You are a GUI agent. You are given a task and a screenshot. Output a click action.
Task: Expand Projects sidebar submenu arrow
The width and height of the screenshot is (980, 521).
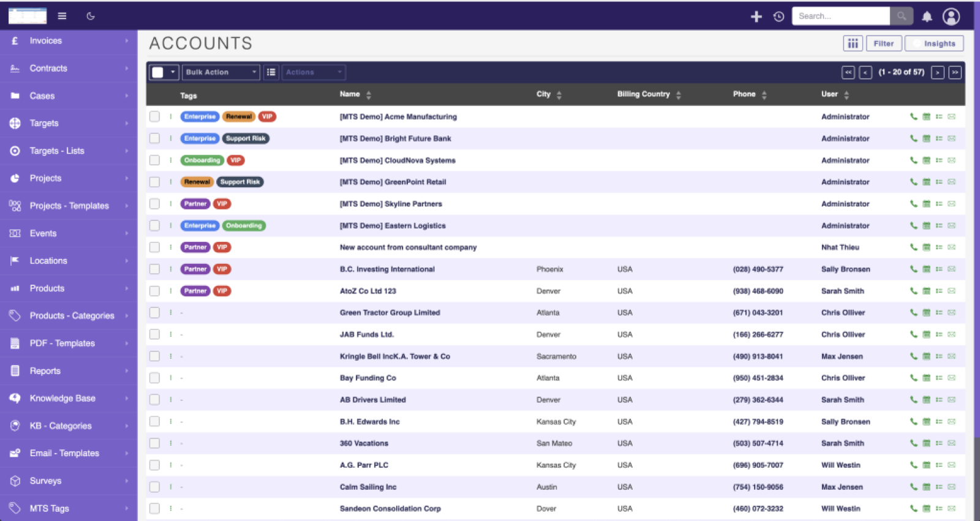(127, 178)
